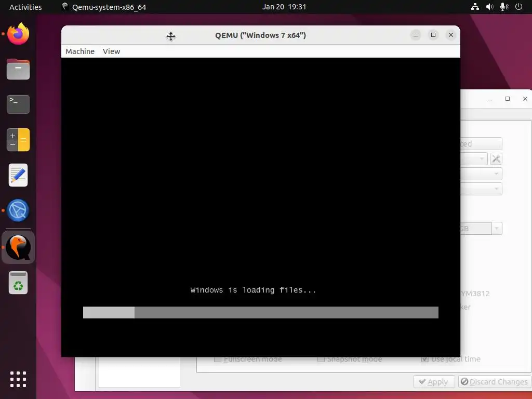
Task: Open the View menu in QEMU
Action: 111,51
